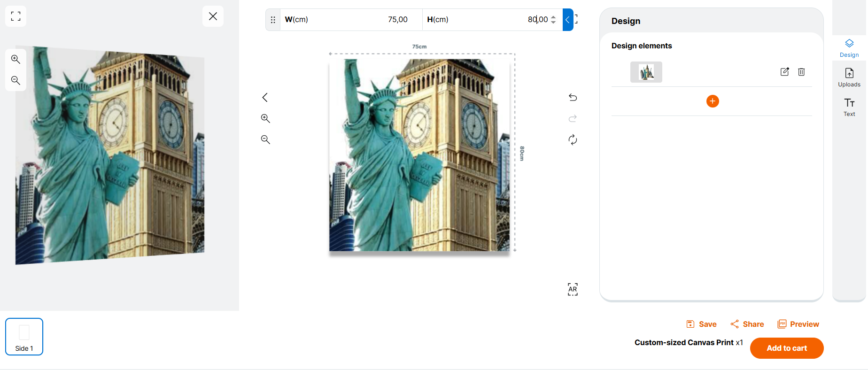
Task: Increase height with the stepper up arrow
Action: pos(553,17)
